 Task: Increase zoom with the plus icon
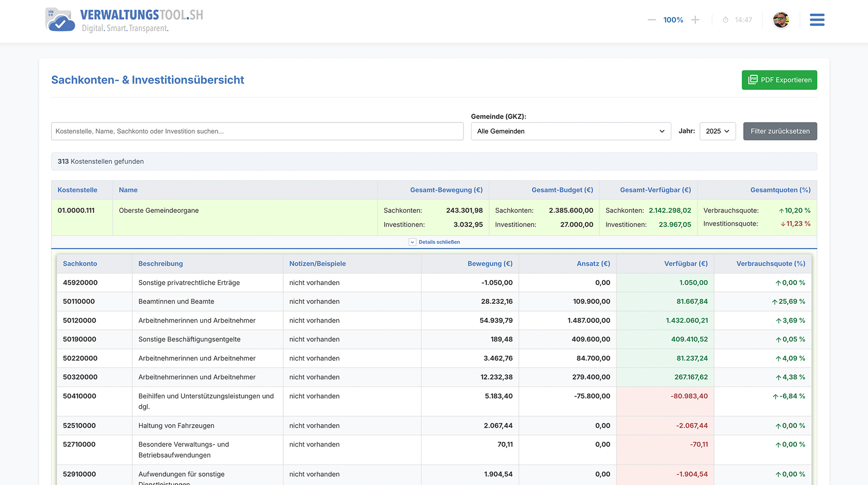click(x=695, y=20)
